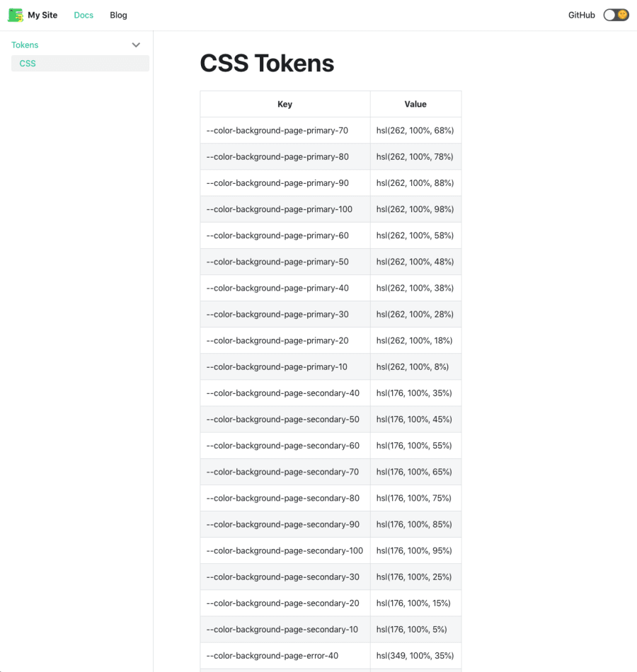Click the hsl(262, 100%, 8%) value cell
637x672 pixels.
tap(415, 366)
